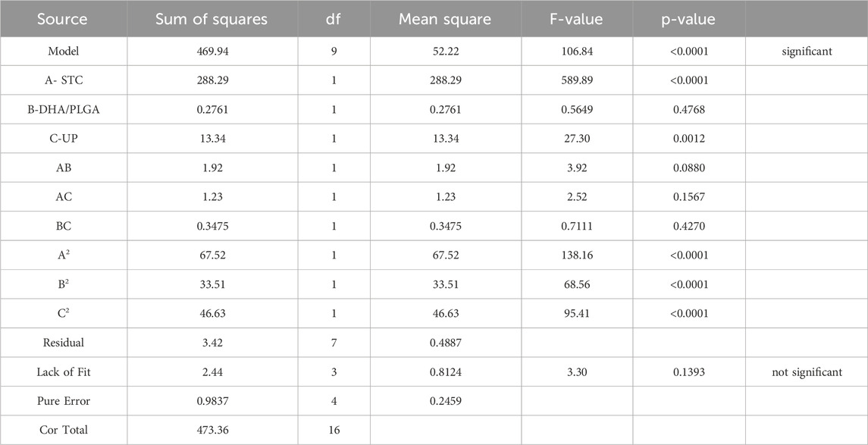Click the Residual df value 7
Screen dimensions: 868x445
[x=334, y=343]
